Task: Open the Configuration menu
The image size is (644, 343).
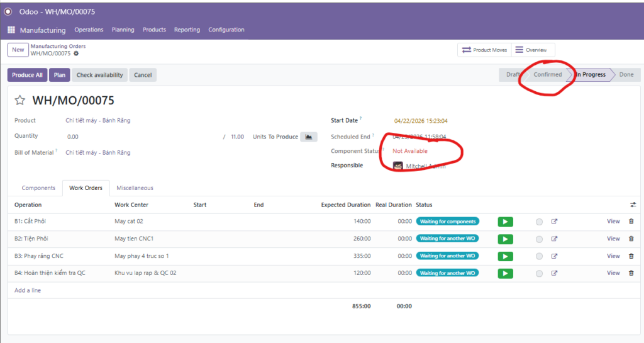Action: 226,30
